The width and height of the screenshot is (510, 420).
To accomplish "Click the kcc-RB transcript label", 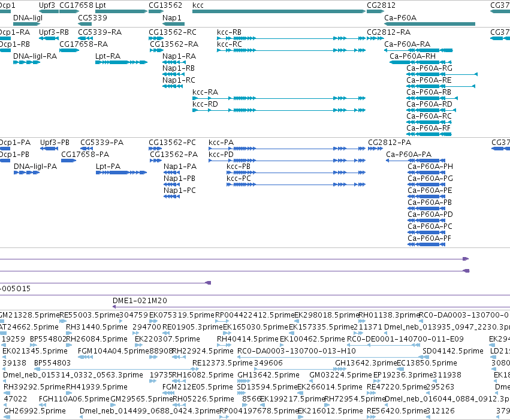I will 229,32.
